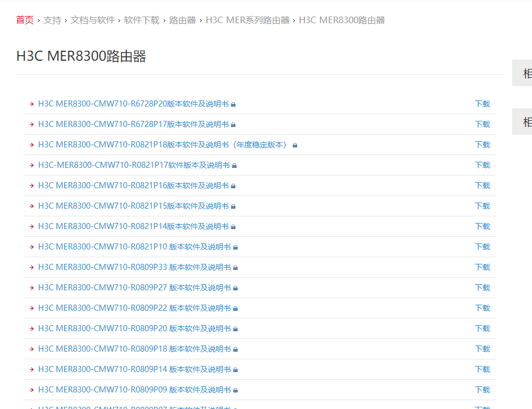532x409 pixels.
Task: Click 下载 for R0809P33 row
Action: pyautogui.click(x=482, y=267)
